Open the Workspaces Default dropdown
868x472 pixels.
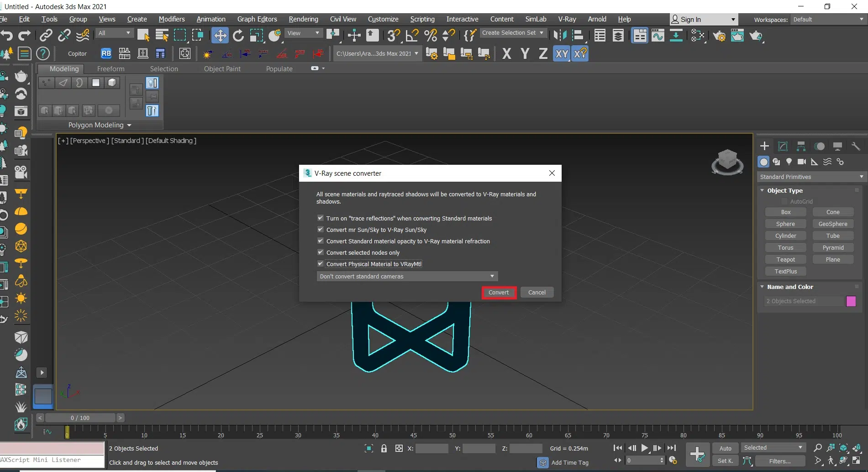click(x=828, y=19)
